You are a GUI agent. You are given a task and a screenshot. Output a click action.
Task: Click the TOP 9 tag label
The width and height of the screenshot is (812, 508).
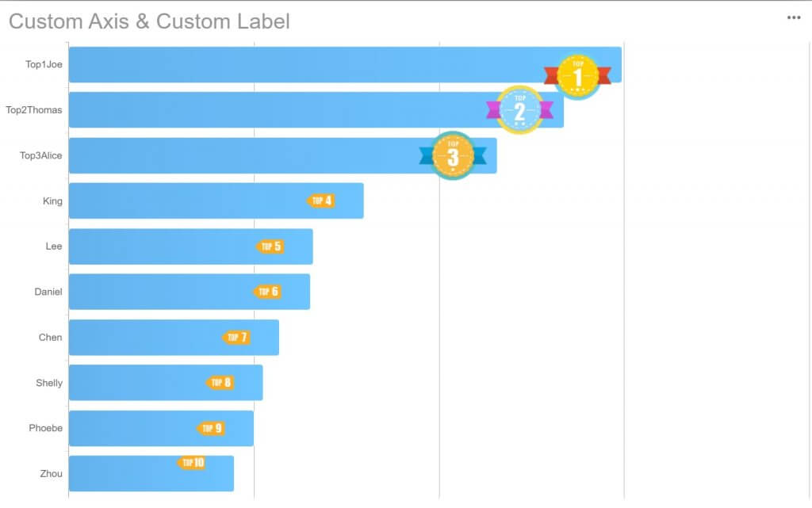(211, 428)
